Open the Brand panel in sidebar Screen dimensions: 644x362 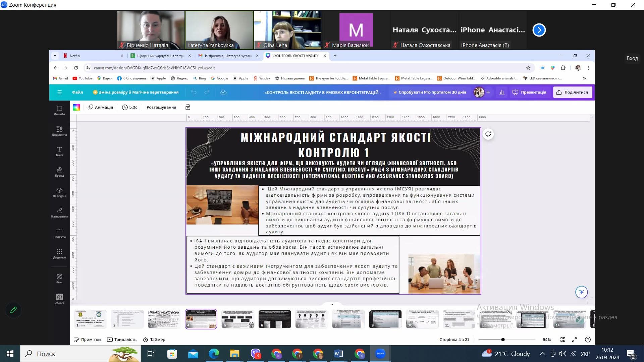pyautogui.click(x=59, y=172)
